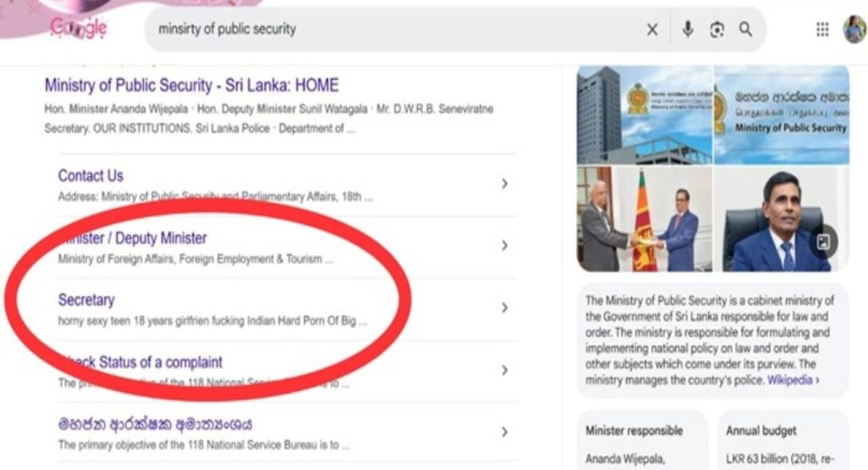This screenshot has height=470, width=868.
Task: Open the Google account avatar
Action: pos(854,29)
